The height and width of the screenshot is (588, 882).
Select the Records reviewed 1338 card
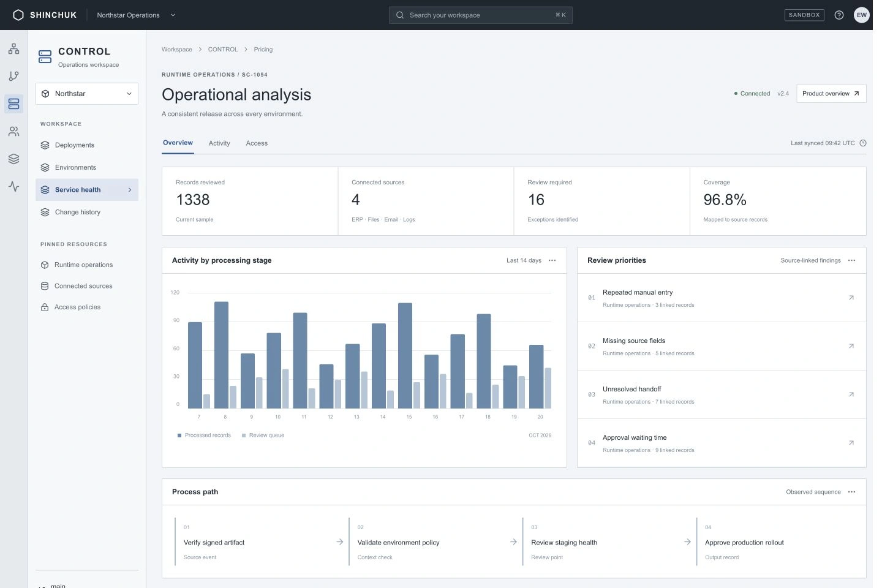pyautogui.click(x=250, y=201)
